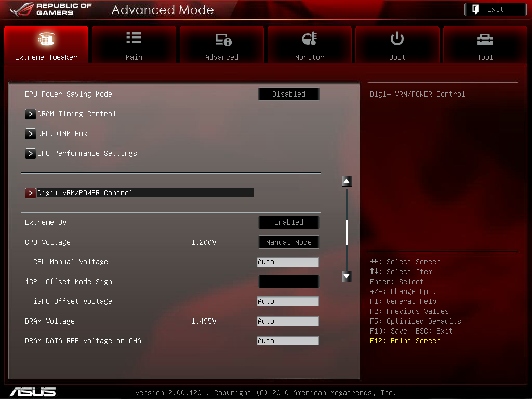This screenshot has width=532, height=399.
Task: Click the EPU Power Saving Mode label
Action: 69,94
